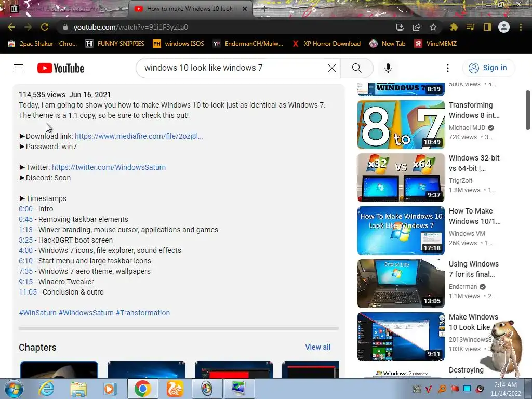
Task: Click the #WindowsSaturn hashtag
Action: (86, 313)
